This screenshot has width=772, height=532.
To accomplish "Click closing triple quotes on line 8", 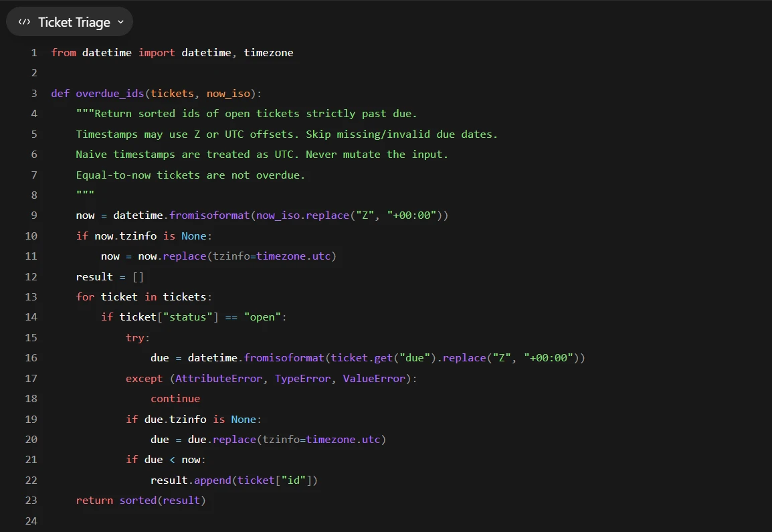I will [85, 194].
